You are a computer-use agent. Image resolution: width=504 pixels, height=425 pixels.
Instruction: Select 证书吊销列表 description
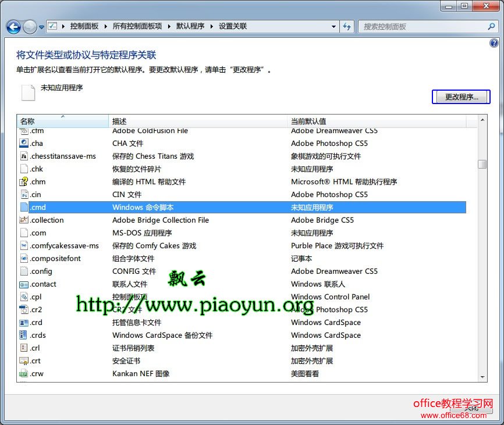[133, 348]
